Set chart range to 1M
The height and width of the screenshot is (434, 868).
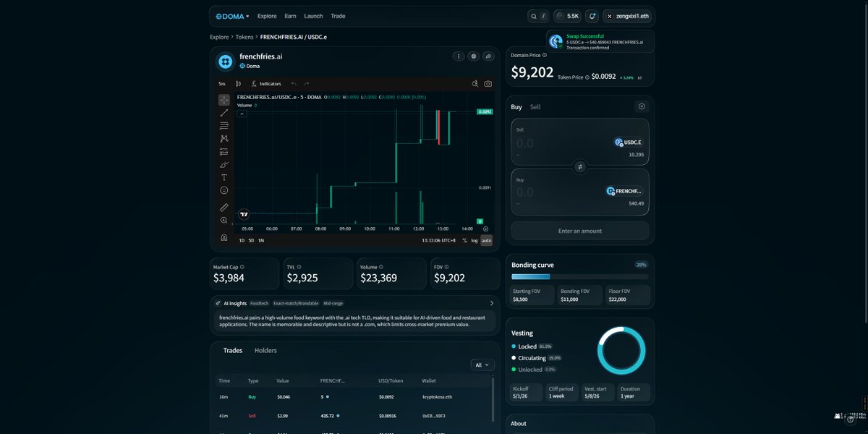[x=261, y=240]
